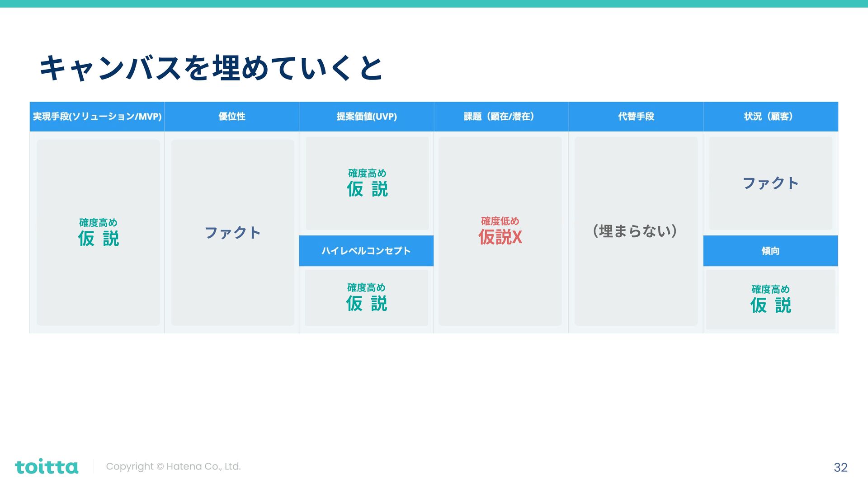Click the 仮説 card below 傾向
Screen dimensions: 868x488
[770, 299]
